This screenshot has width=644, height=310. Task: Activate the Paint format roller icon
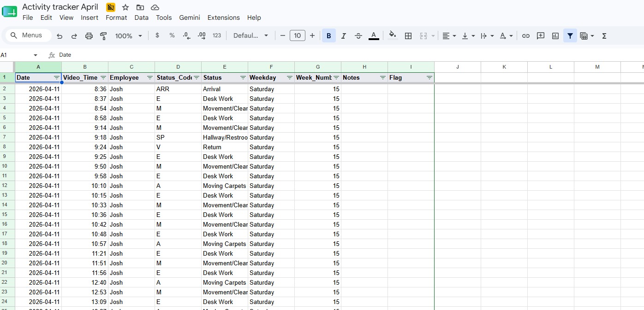click(103, 36)
